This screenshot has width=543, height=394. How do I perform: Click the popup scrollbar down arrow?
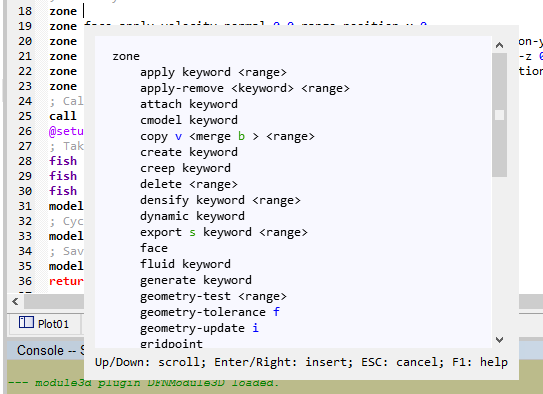click(499, 340)
